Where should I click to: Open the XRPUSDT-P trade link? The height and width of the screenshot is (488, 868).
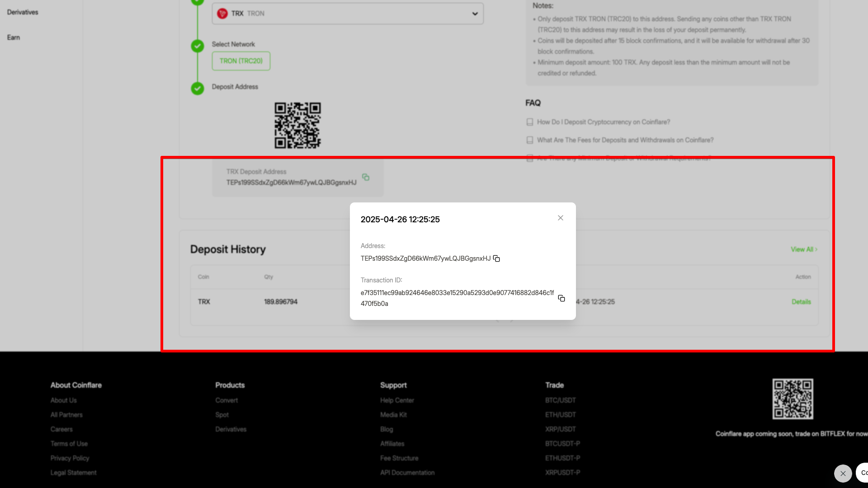tap(563, 473)
